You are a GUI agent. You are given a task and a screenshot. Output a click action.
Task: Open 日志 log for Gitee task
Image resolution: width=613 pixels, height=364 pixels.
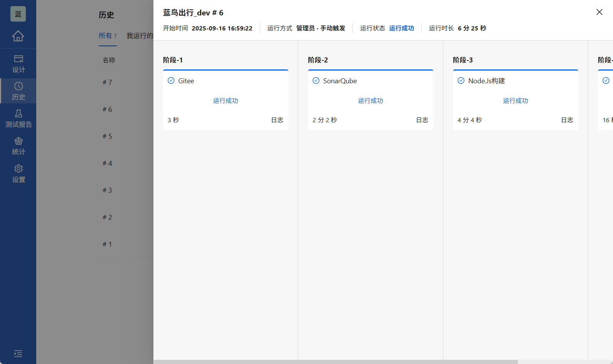[277, 120]
